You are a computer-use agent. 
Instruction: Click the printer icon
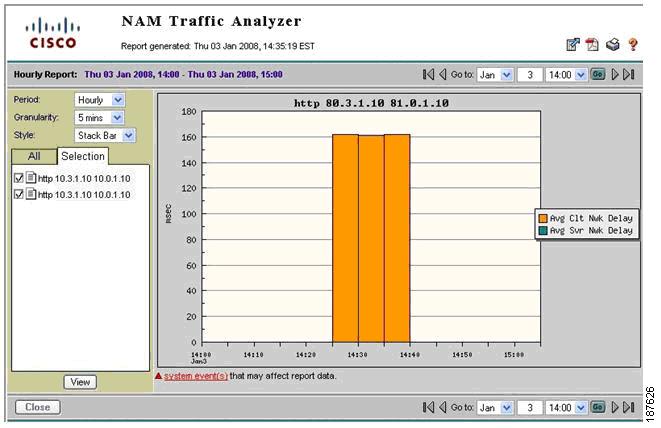click(613, 44)
